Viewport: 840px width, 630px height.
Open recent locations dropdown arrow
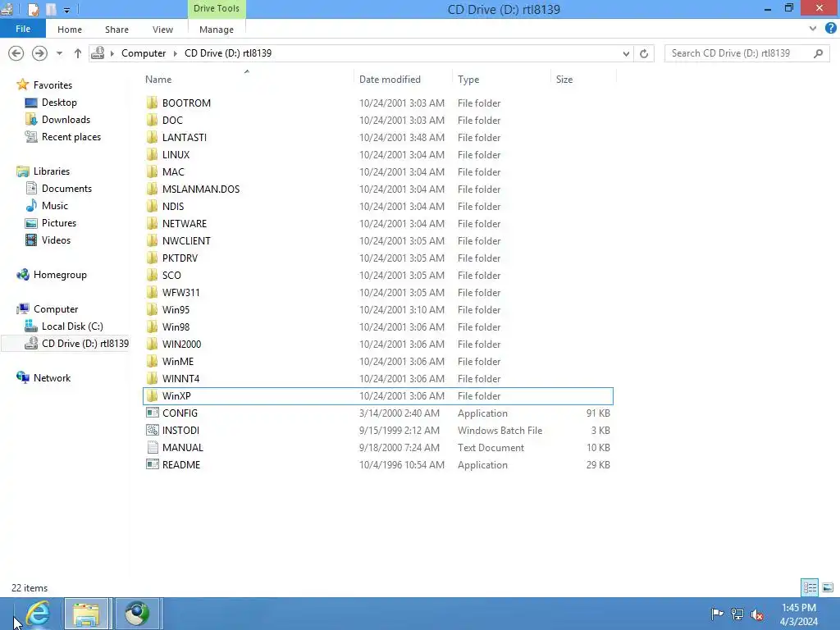click(59, 53)
